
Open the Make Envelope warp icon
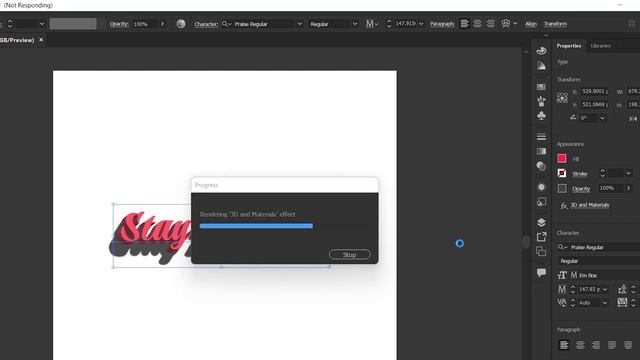(506, 24)
